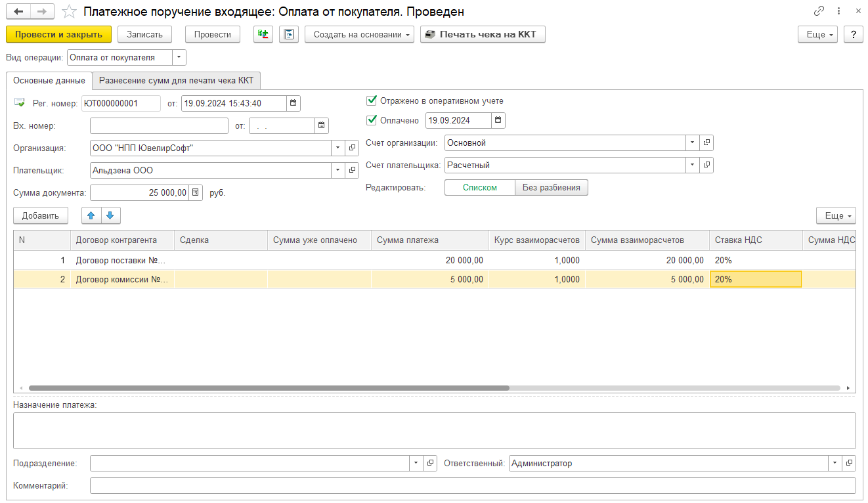Click the posted document status icon
This screenshot has width=868, height=503.
pos(19,103)
